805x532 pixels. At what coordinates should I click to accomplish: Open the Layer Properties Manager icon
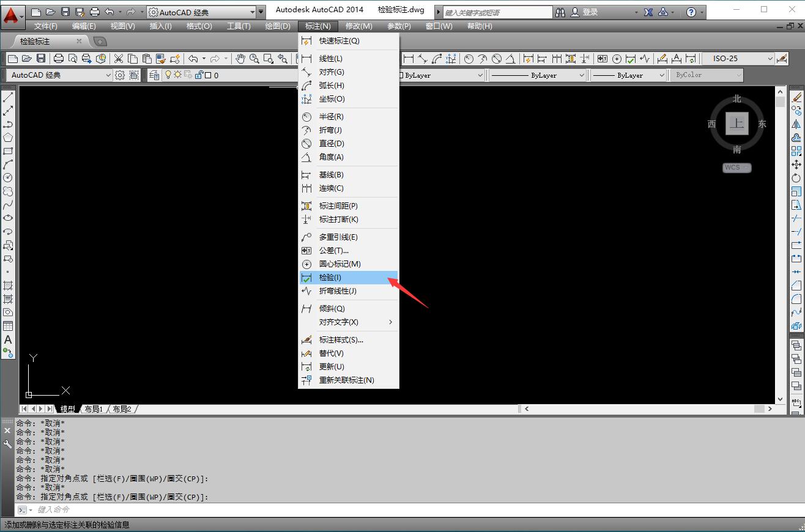pos(154,75)
